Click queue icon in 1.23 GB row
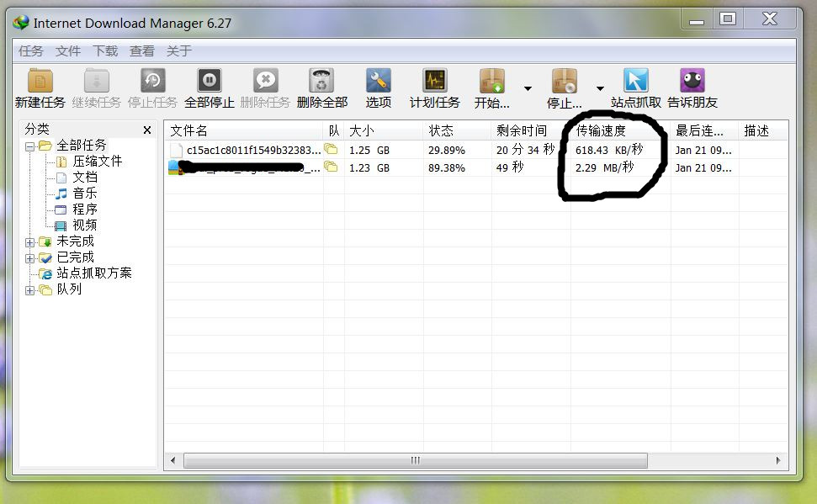Image resolution: width=817 pixels, height=504 pixels. [331, 167]
